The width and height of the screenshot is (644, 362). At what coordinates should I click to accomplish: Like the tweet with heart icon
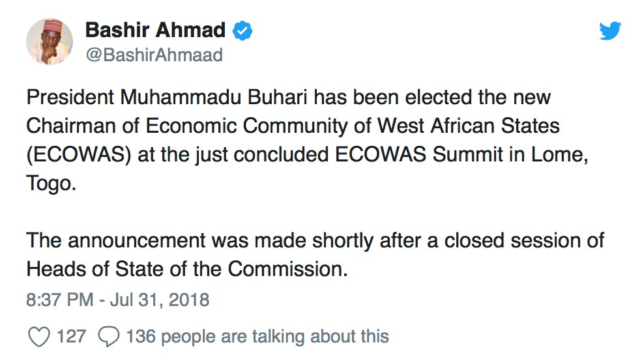click(40, 337)
